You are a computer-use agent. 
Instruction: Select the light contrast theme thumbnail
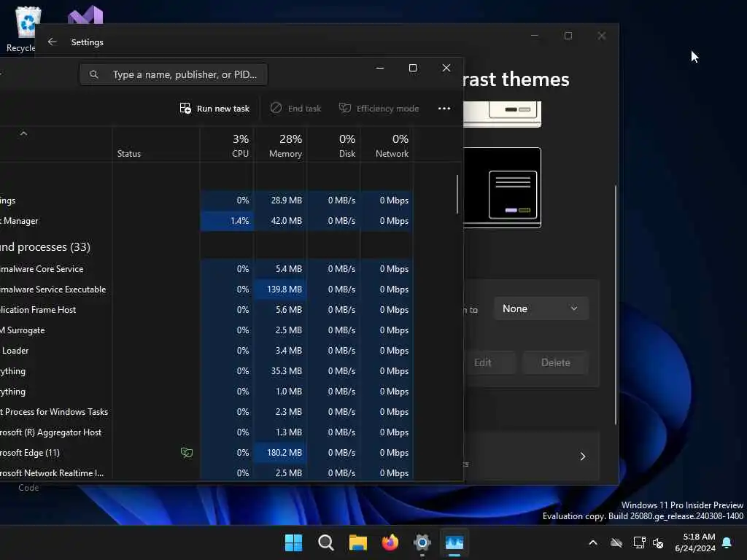502,114
